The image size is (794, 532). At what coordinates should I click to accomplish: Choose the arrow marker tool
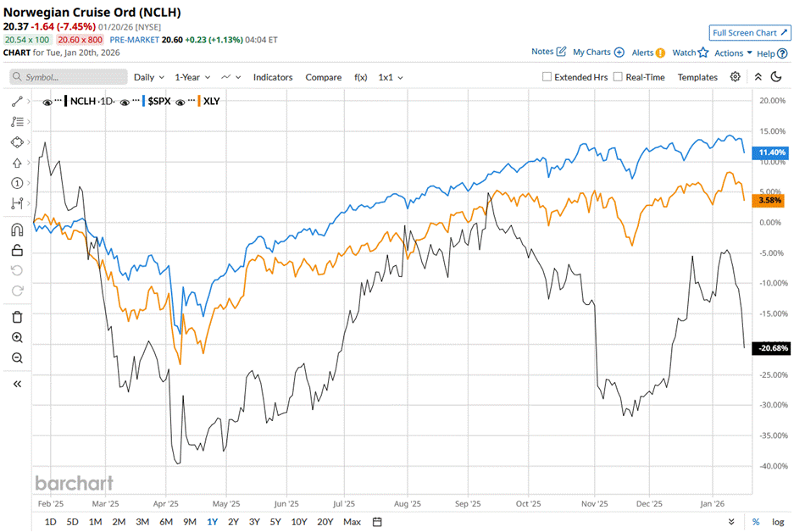pos(17,163)
